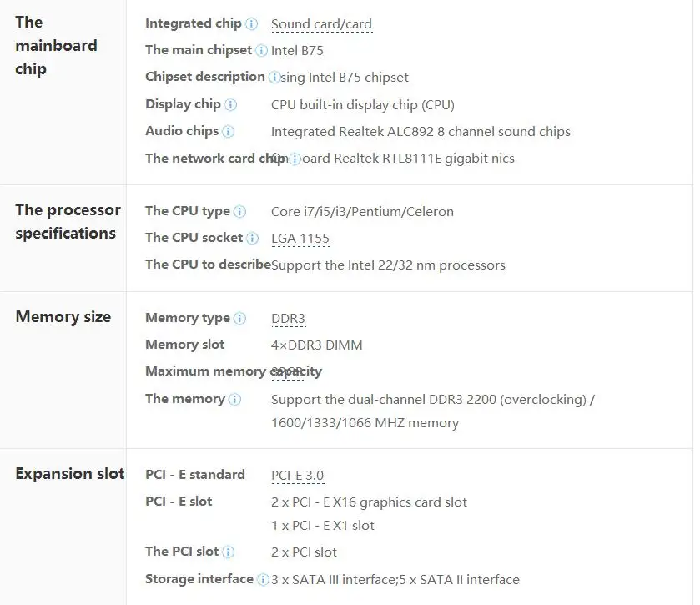Open the LGA 1155 socket link
This screenshot has width=700, height=605.
click(x=300, y=239)
